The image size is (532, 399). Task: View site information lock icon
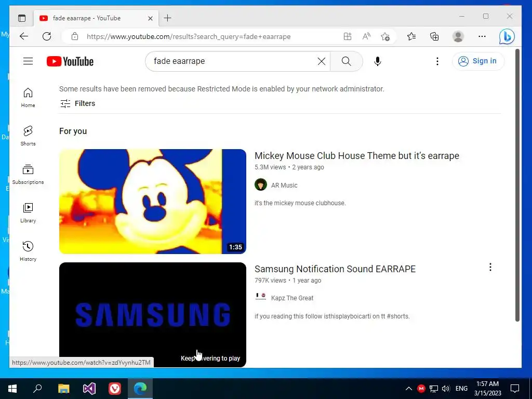pyautogui.click(x=75, y=36)
